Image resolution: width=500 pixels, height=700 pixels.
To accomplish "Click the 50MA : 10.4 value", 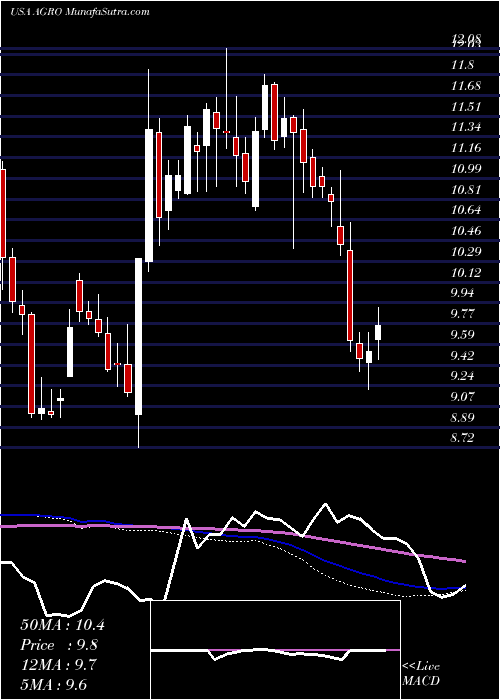I will [63, 625].
